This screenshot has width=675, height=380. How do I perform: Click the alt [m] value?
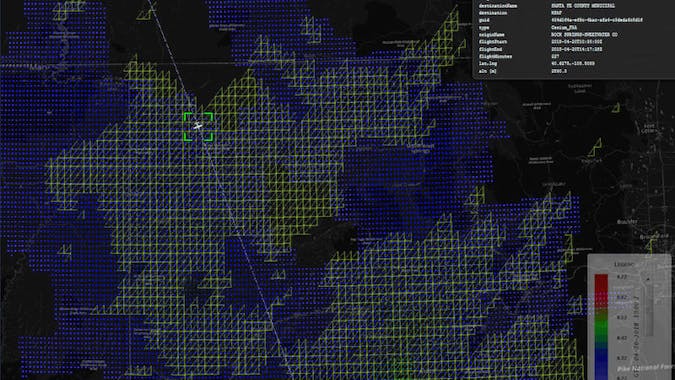[559, 71]
